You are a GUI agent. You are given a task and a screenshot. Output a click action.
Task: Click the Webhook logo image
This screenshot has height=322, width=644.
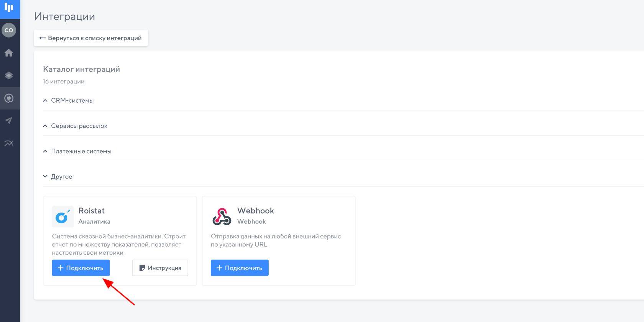222,216
